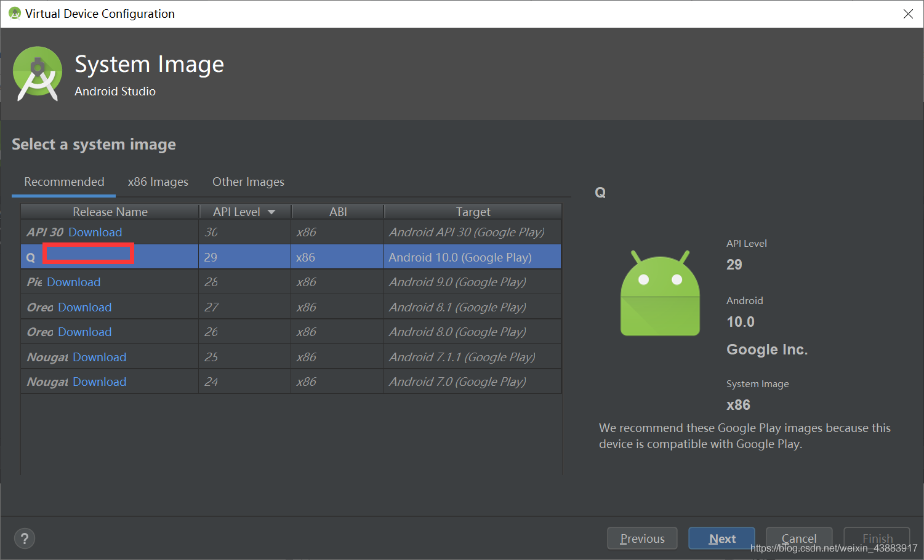Download the Oreo API 26 image
The image size is (924, 560).
tap(85, 332)
